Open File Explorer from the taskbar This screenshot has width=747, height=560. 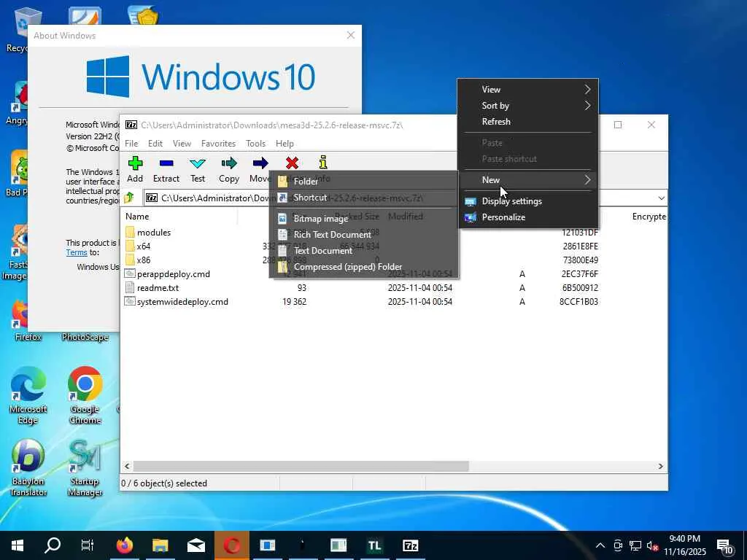coord(160,545)
